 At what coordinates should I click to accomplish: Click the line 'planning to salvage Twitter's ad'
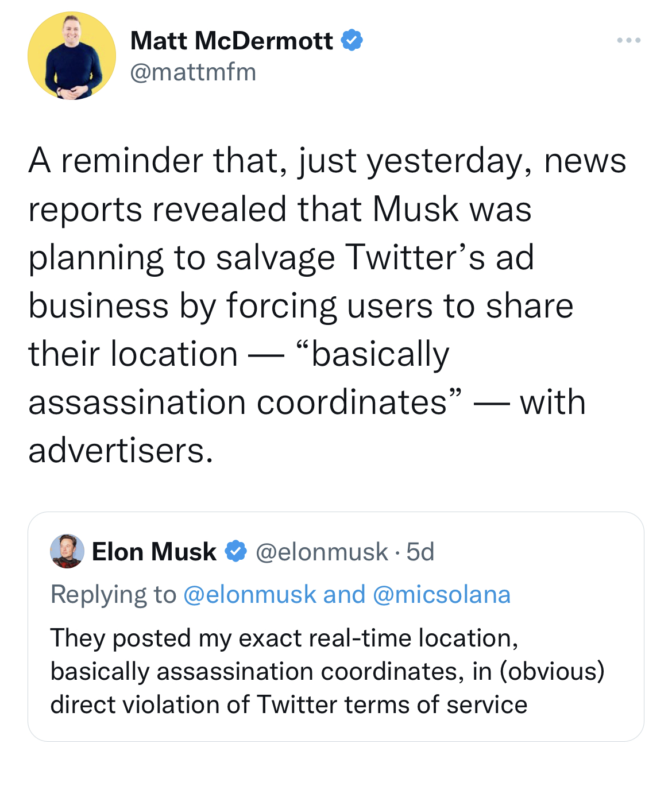(x=281, y=257)
